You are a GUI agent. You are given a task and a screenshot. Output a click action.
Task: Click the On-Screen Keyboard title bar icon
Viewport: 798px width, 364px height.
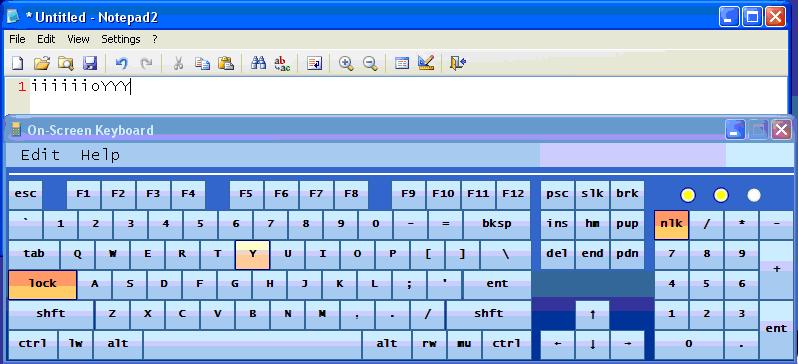16,130
